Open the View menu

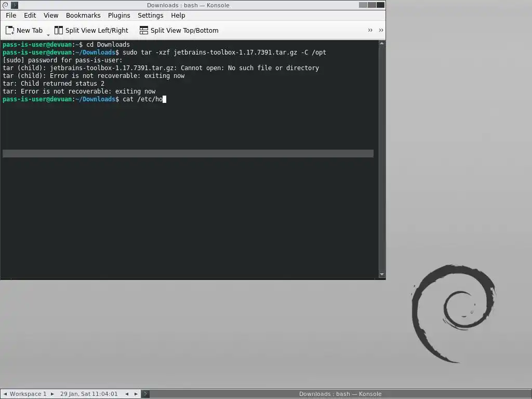coord(51,15)
